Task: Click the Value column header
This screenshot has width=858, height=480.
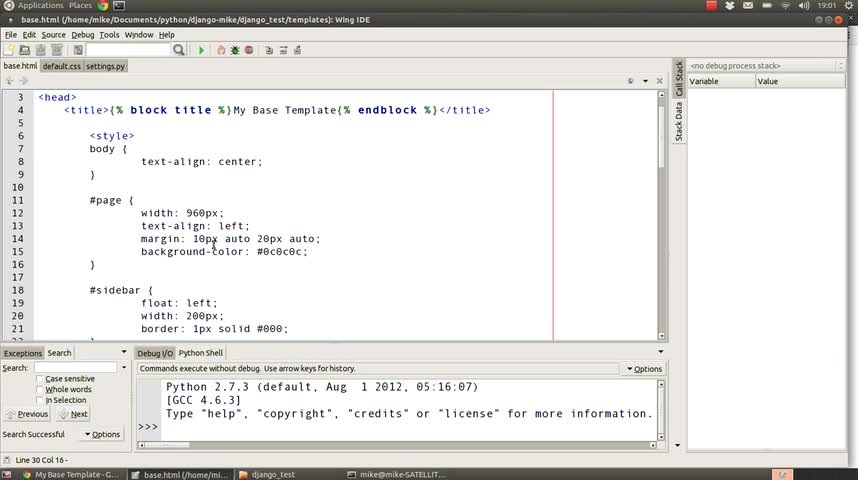Action: tap(801, 81)
